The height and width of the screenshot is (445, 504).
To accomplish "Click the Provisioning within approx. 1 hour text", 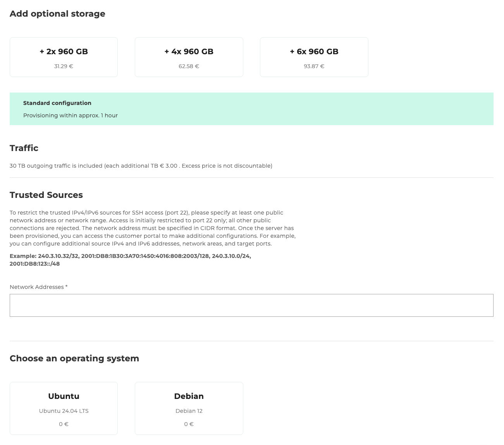I will pos(71,115).
